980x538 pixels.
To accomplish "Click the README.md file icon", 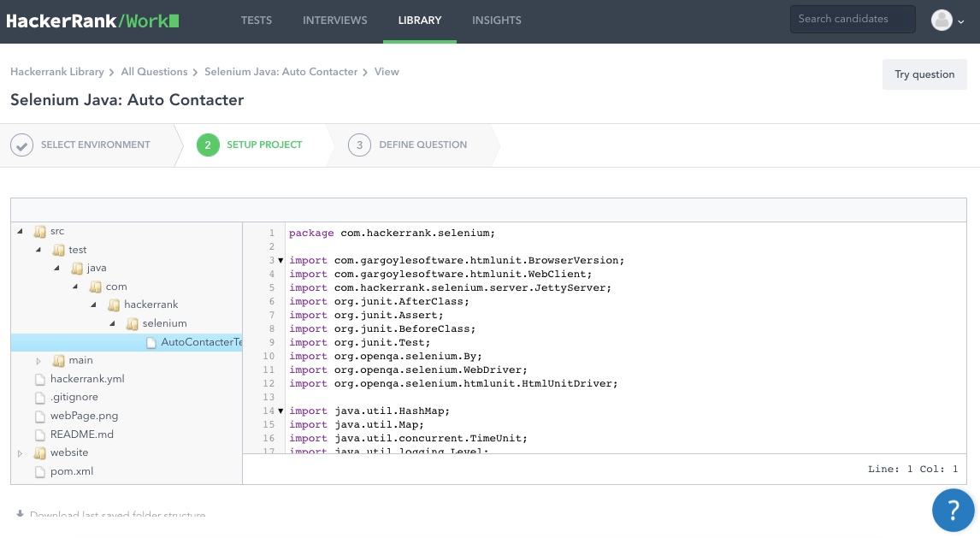I will [x=40, y=435].
